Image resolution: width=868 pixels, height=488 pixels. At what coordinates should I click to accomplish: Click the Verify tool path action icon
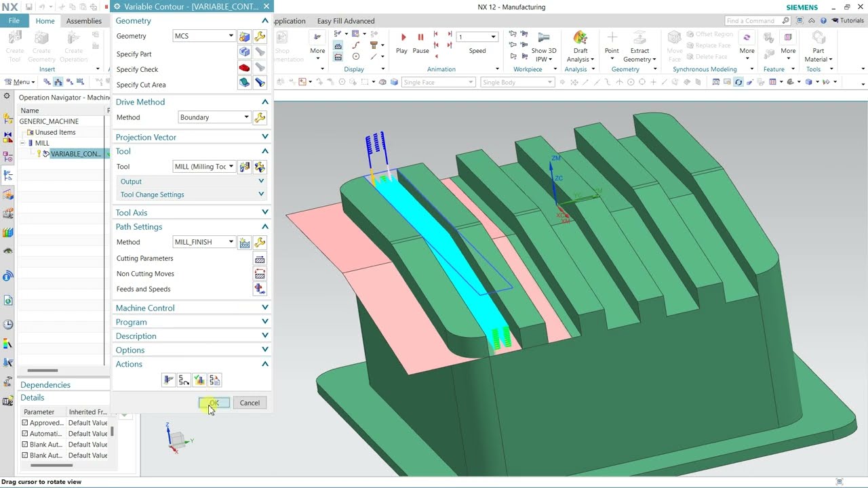199,380
